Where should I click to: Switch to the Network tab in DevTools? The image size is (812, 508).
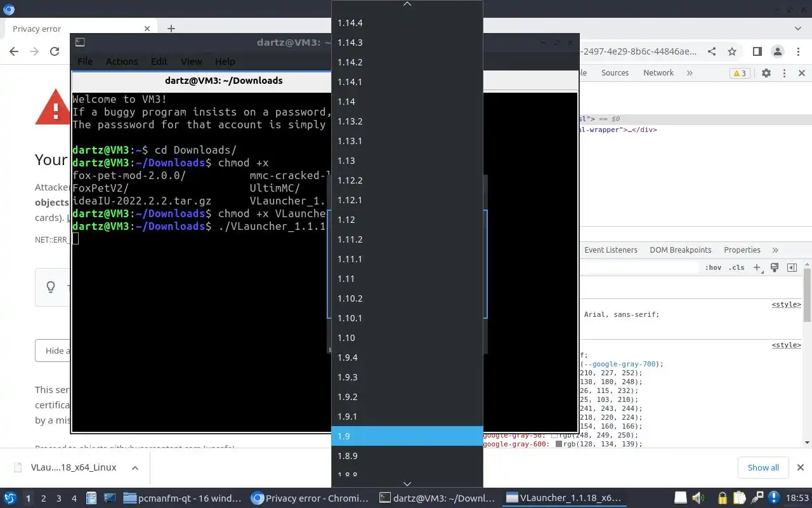click(658, 73)
